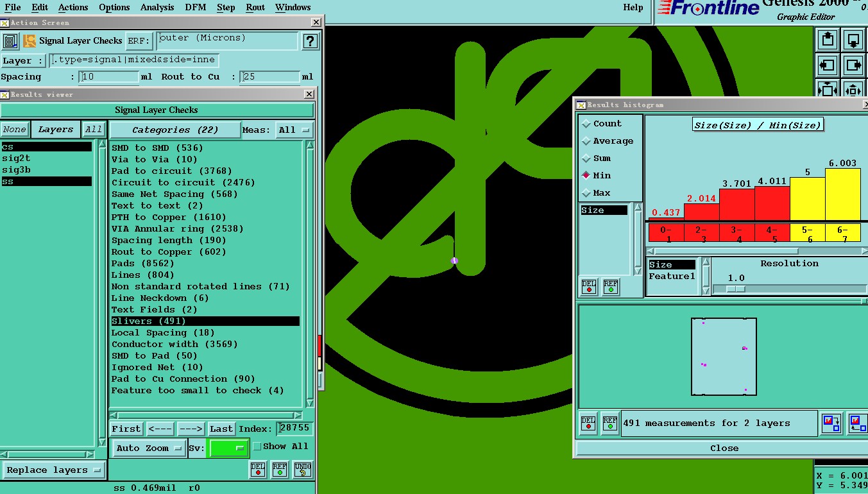
Task: Click DEL icon in Results viewer bottom
Action: 258,470
